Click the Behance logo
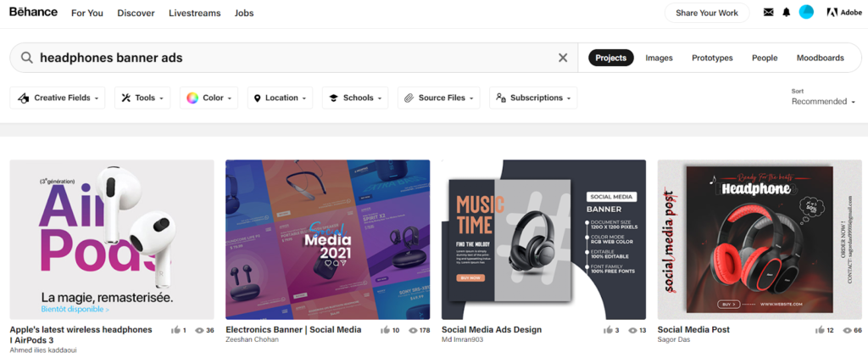 tap(33, 12)
